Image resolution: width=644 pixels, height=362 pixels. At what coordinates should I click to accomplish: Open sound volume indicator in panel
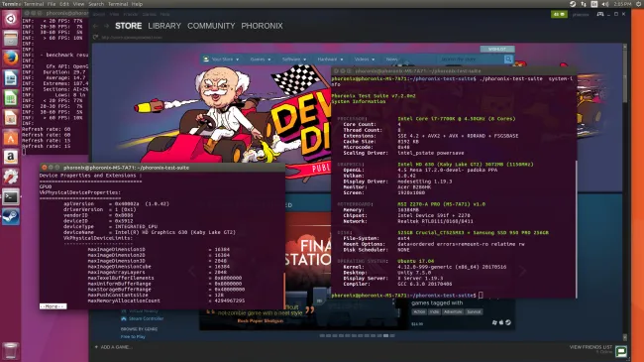coord(605,4)
